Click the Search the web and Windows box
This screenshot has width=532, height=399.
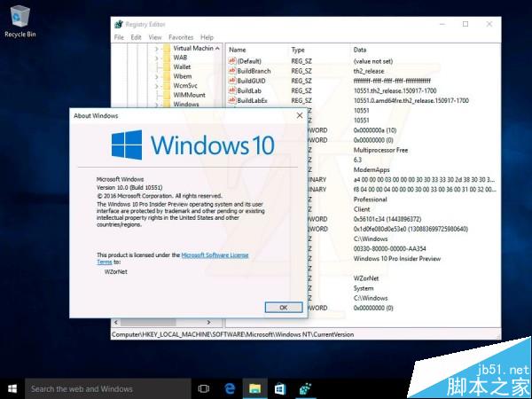tap(107, 389)
